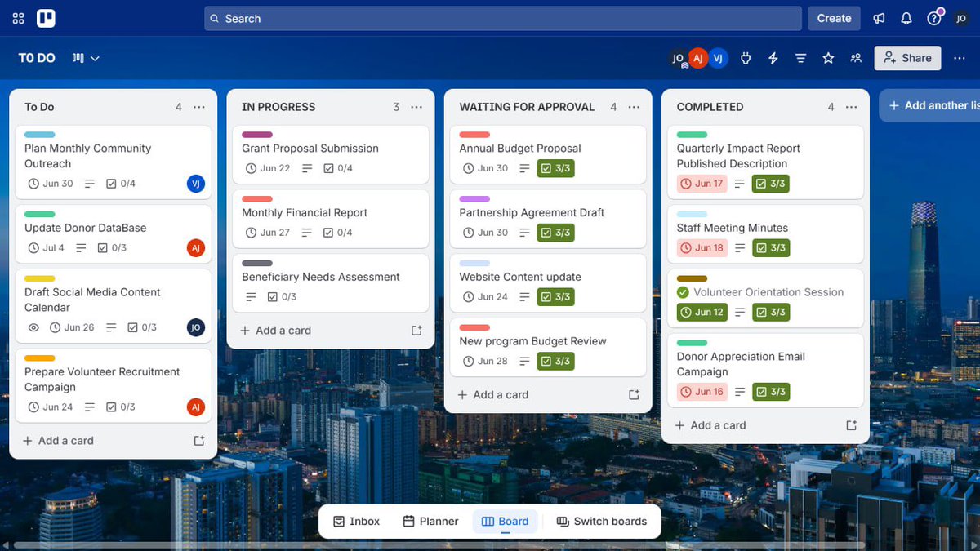Click the 3/3 checklist badge on Website Content update
The height and width of the screenshot is (551, 980).
555,297
